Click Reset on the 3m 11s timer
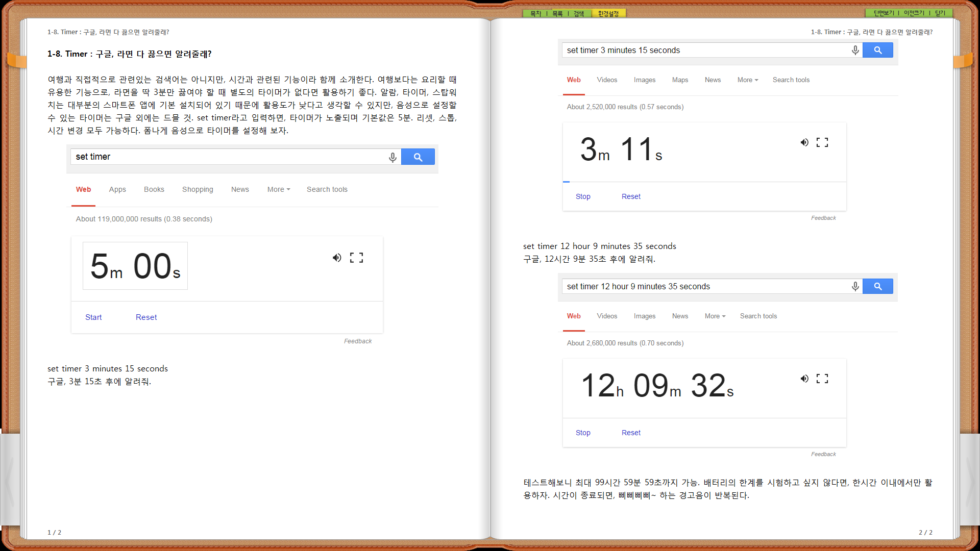The image size is (980, 551). 631,196
